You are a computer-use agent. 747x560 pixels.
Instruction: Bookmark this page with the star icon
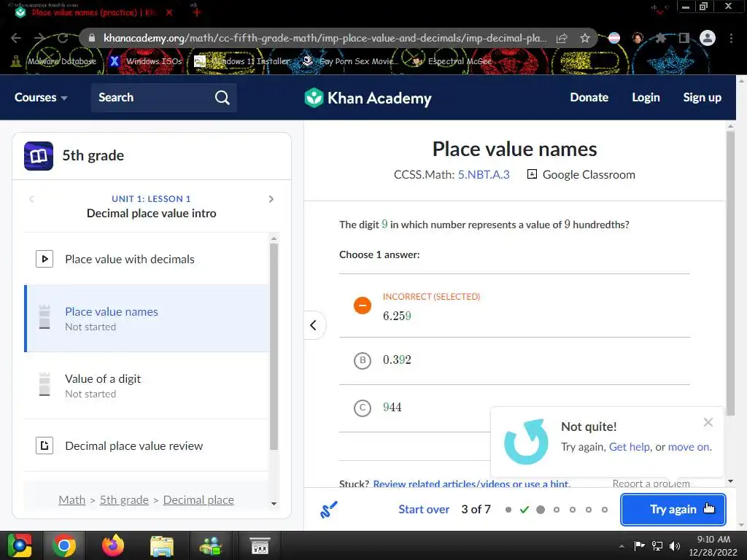pyautogui.click(x=584, y=38)
